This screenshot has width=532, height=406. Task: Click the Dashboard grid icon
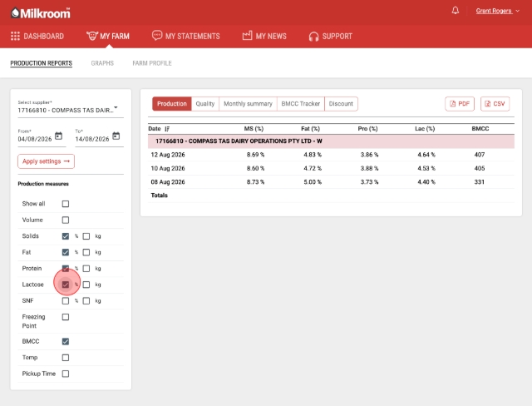point(15,36)
